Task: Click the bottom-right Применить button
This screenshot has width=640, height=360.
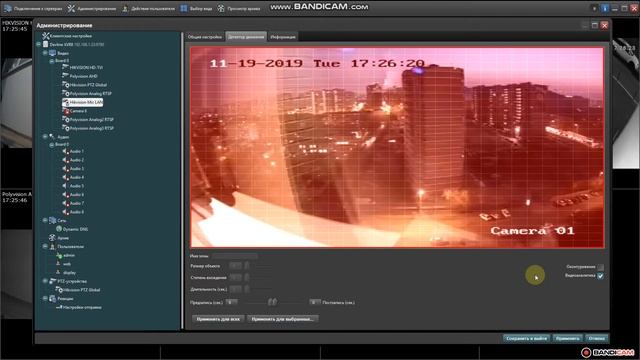Action: [x=567, y=338]
